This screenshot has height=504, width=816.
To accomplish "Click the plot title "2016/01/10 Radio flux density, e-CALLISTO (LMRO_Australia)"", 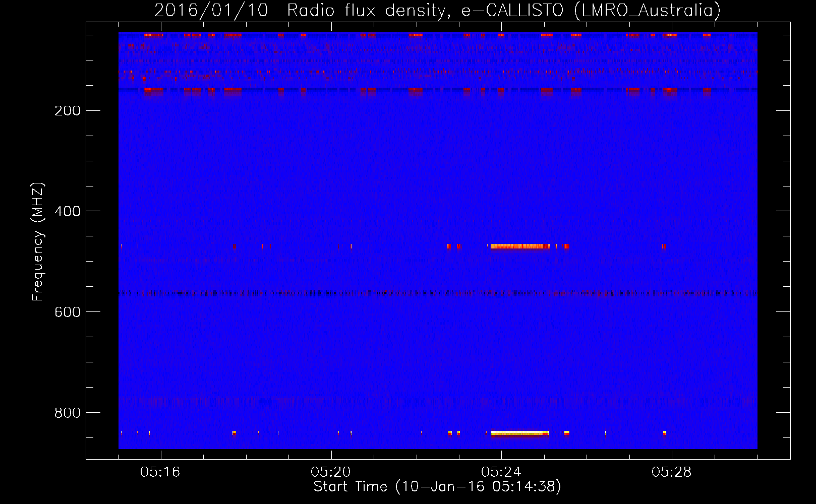I will [x=437, y=10].
